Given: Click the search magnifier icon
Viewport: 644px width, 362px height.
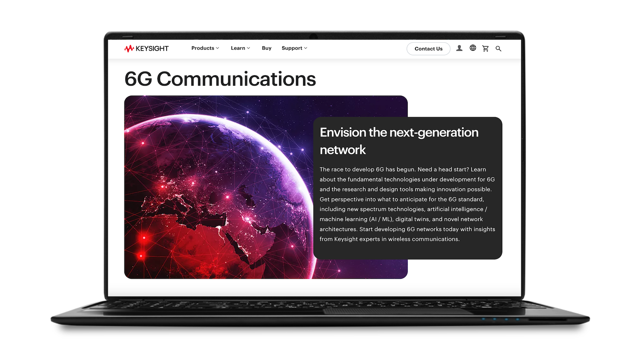Looking at the screenshot, I should click(x=498, y=49).
